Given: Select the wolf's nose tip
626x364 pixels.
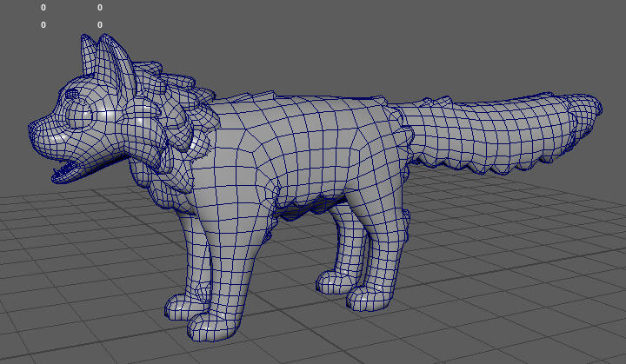Looking at the screenshot, I should tap(33, 130).
